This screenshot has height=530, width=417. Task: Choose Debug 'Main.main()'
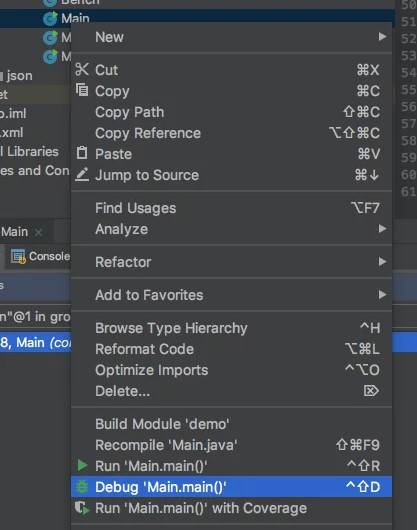tap(231, 487)
